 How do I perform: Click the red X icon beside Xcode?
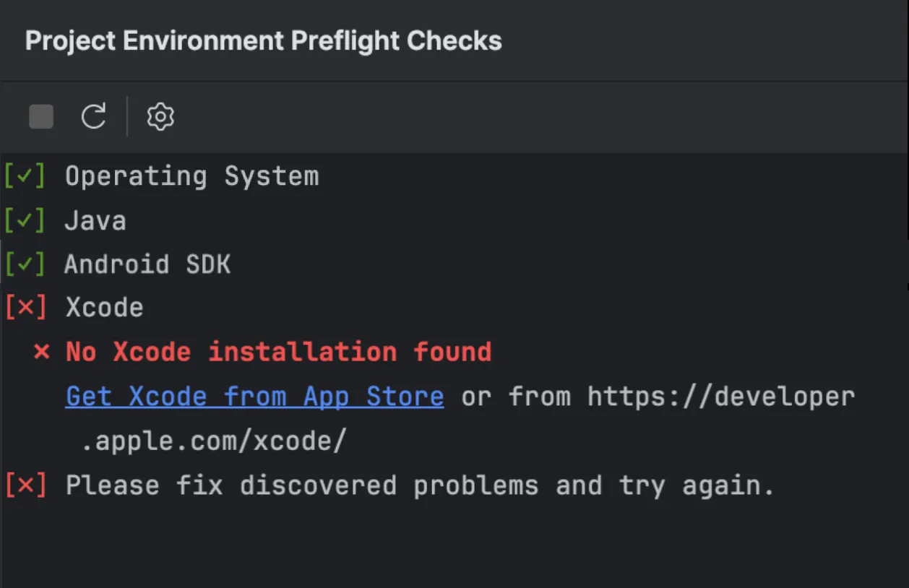27,307
